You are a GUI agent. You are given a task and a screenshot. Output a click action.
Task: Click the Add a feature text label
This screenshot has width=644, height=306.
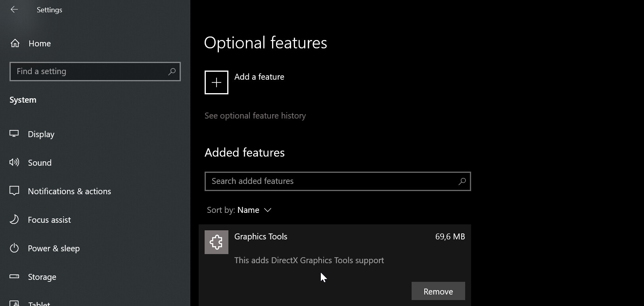point(259,77)
